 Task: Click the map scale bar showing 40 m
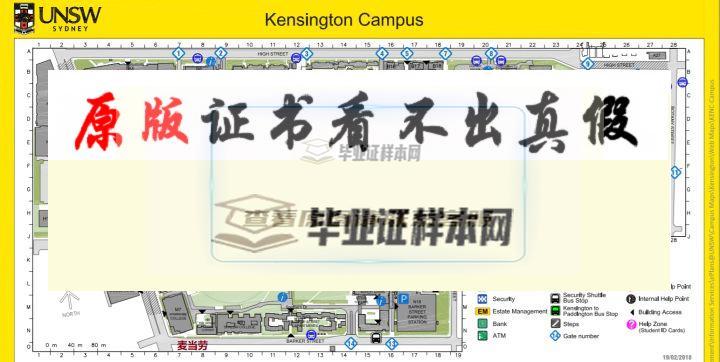click(76, 345)
